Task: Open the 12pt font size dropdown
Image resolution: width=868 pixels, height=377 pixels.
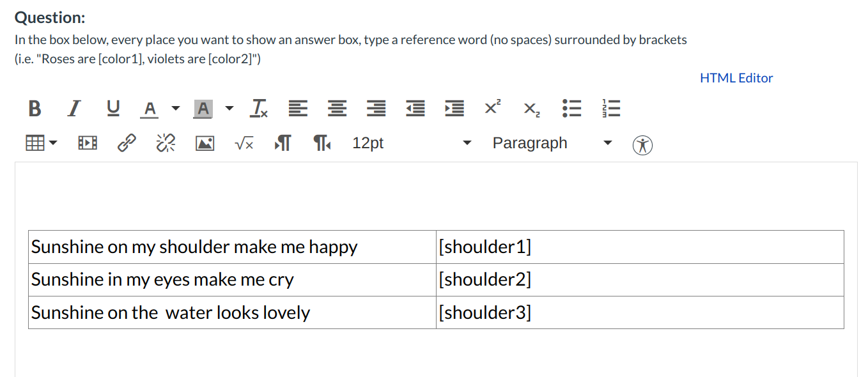Action: (x=412, y=143)
